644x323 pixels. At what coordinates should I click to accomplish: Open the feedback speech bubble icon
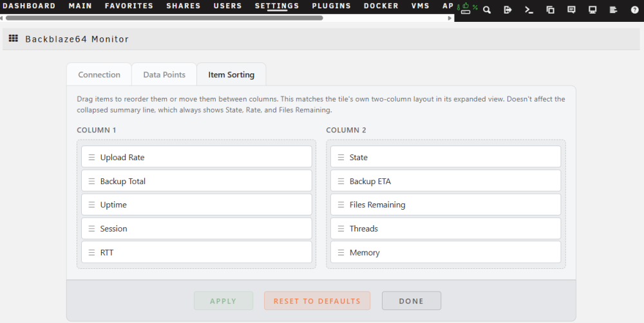pyautogui.click(x=571, y=10)
